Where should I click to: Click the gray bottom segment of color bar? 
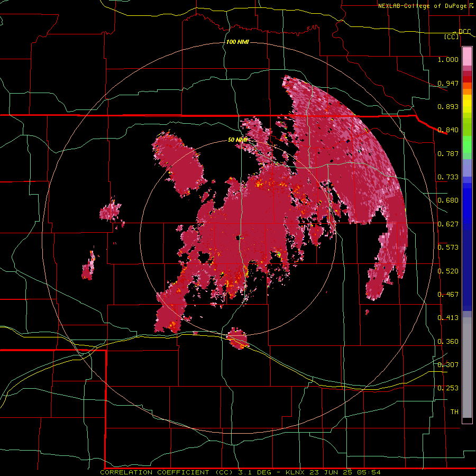[x=467, y=368]
